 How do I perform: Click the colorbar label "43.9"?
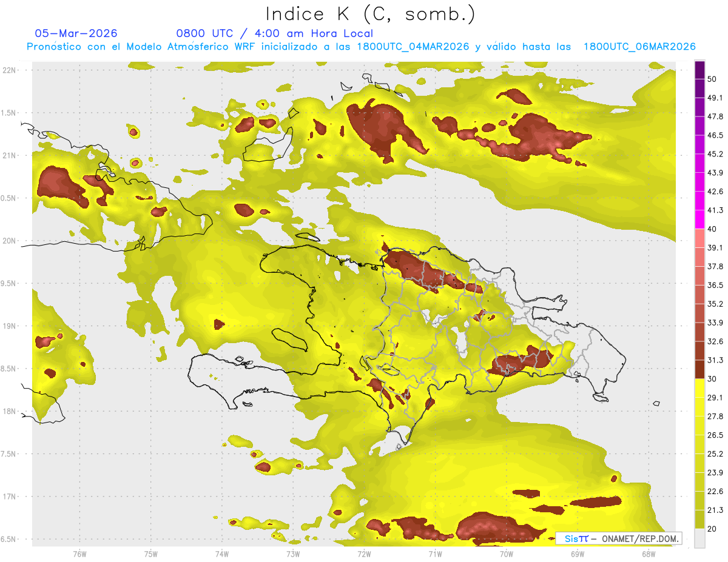point(715,173)
